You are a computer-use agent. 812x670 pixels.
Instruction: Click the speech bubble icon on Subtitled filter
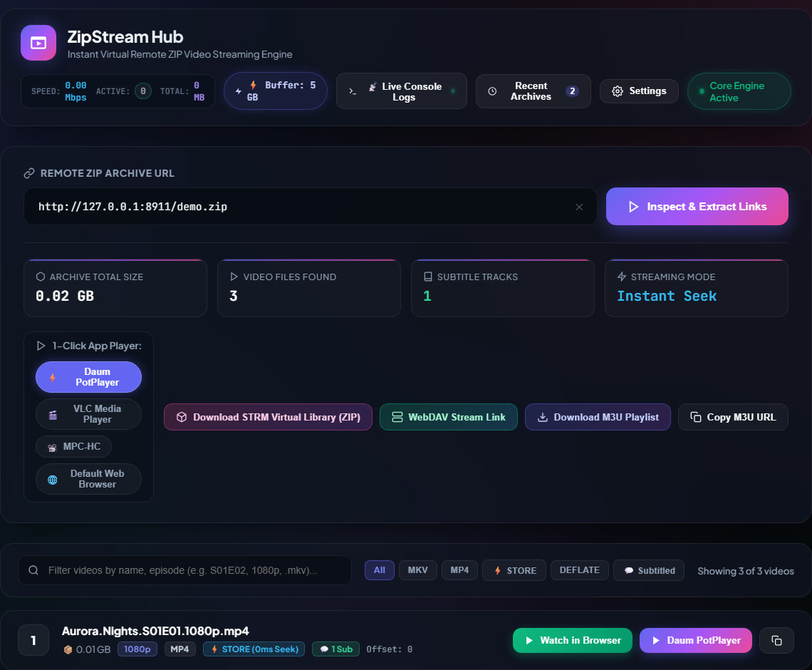click(x=629, y=570)
